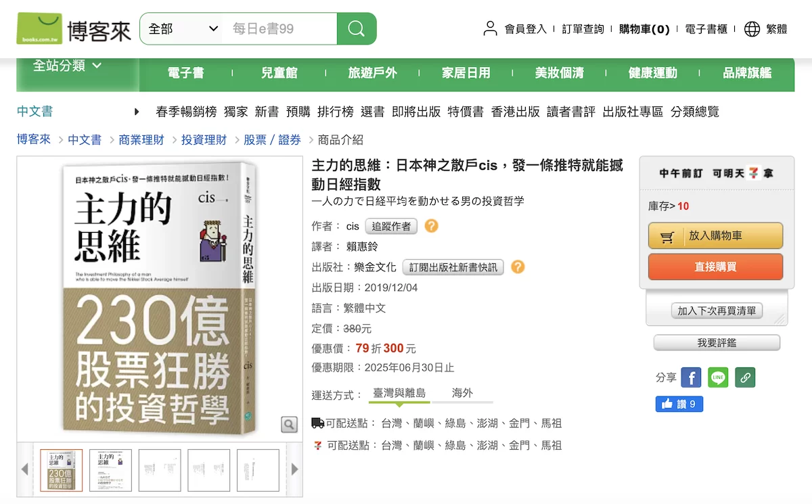Click the 直接購買 button
Screen dimensions: 812x504
(x=715, y=267)
